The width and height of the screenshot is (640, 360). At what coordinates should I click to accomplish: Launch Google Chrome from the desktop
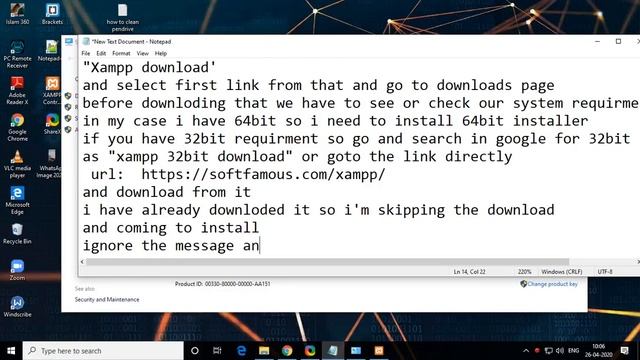click(x=17, y=127)
